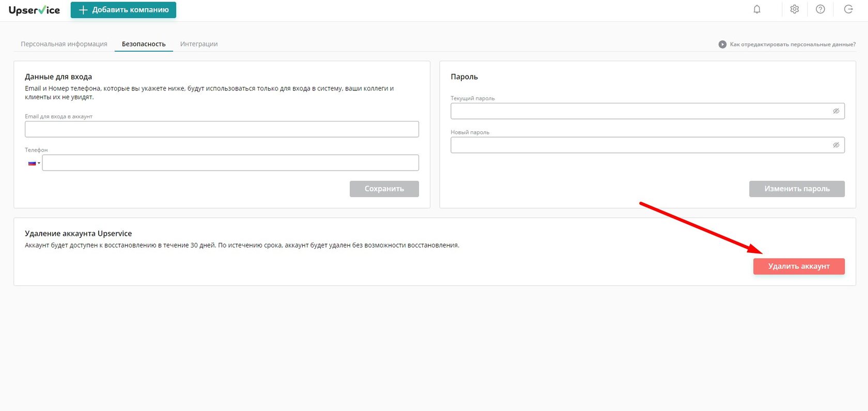Screen dimensions: 868x411
Task: Open the Интеграции tab
Action: coord(199,44)
